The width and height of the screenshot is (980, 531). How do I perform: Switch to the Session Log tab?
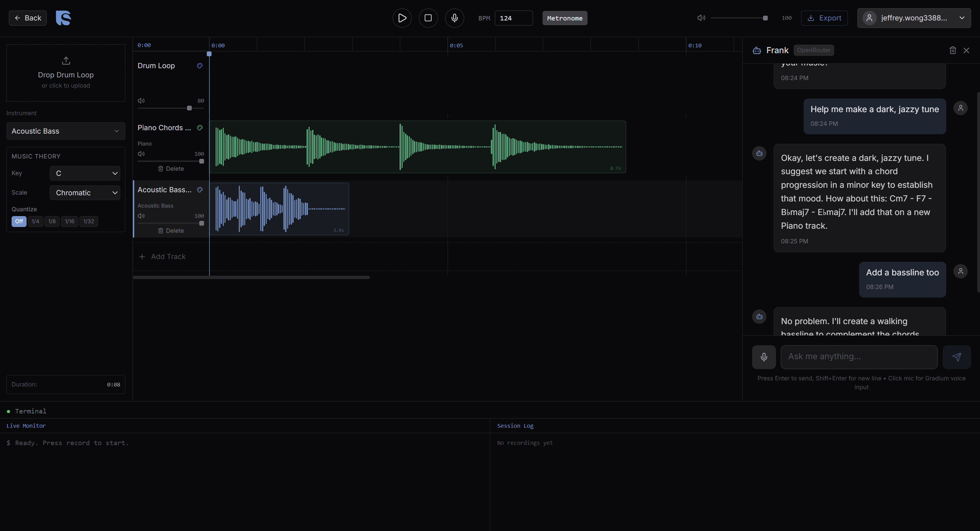(515, 426)
